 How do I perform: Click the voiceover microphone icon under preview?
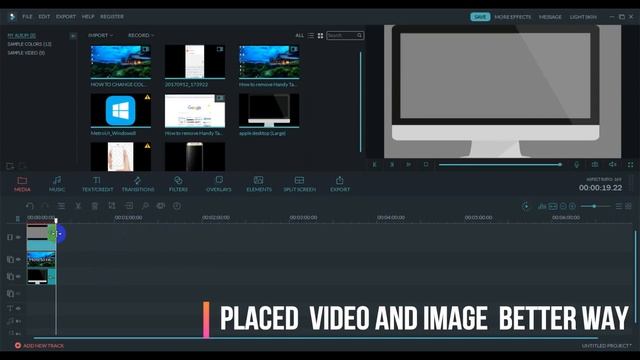576,164
